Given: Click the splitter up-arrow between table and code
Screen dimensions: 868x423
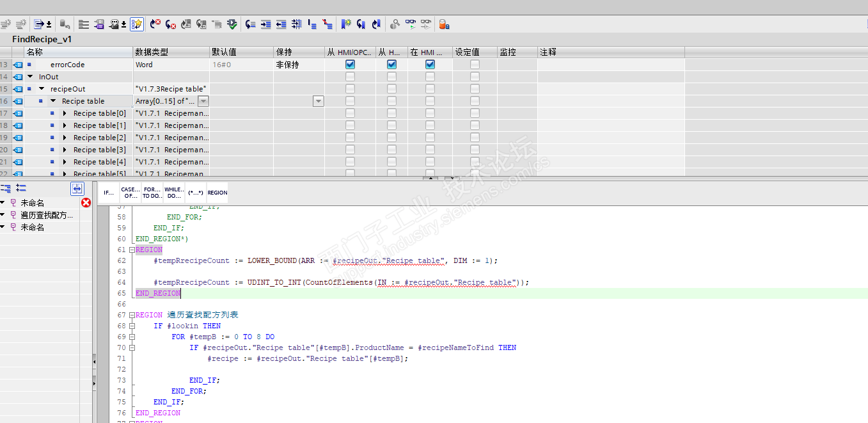Looking at the screenshot, I should coord(430,178).
